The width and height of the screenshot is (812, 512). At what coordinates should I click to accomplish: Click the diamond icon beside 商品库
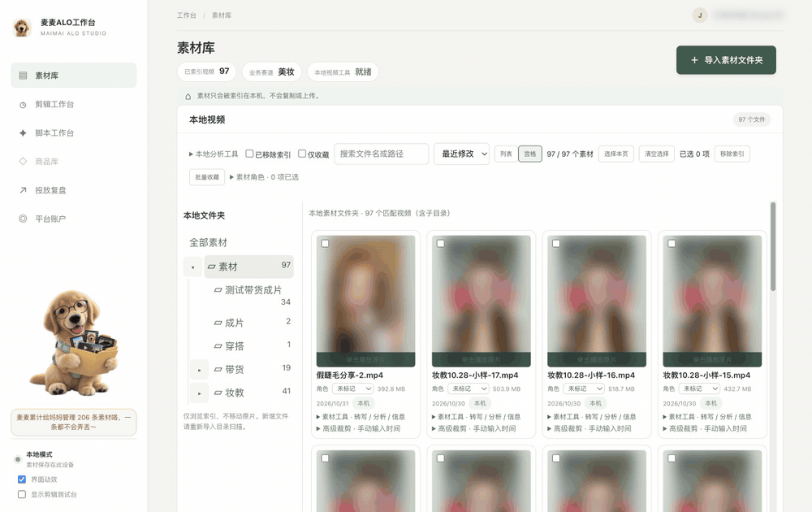pyautogui.click(x=23, y=161)
